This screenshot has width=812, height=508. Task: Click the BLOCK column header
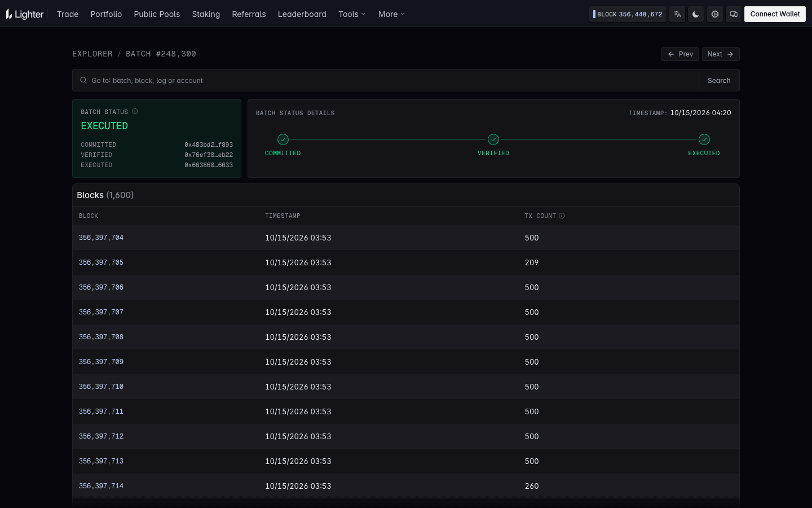tap(89, 216)
